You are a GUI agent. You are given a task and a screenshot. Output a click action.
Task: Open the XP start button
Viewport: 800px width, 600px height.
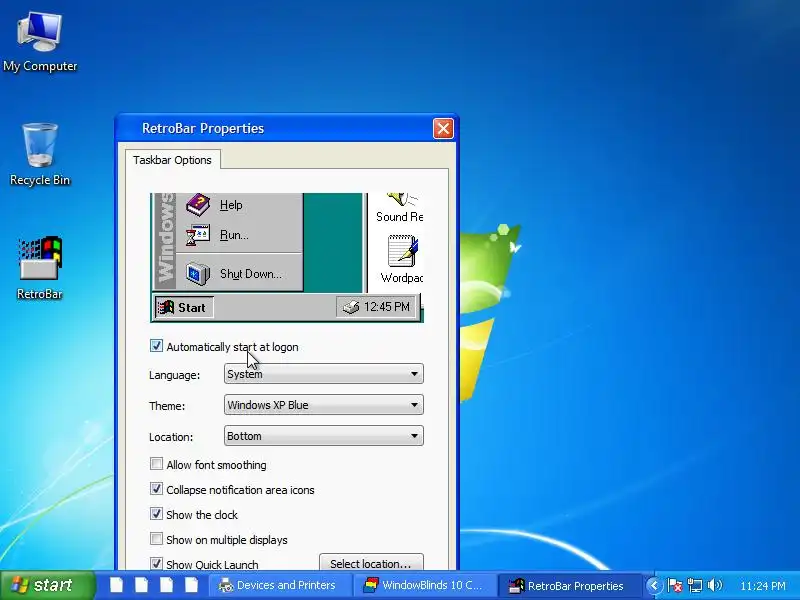[47, 585]
